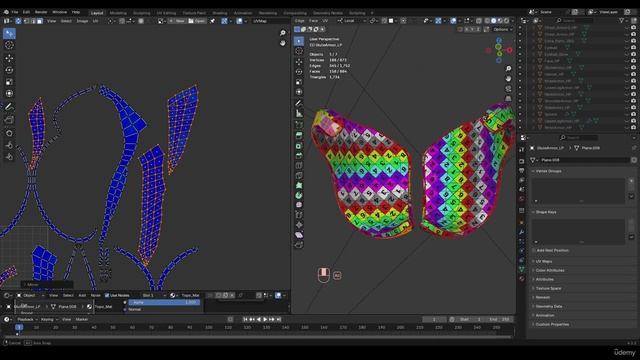Switch to the Modeling workspace tab
The image size is (640, 360).
(118, 13)
